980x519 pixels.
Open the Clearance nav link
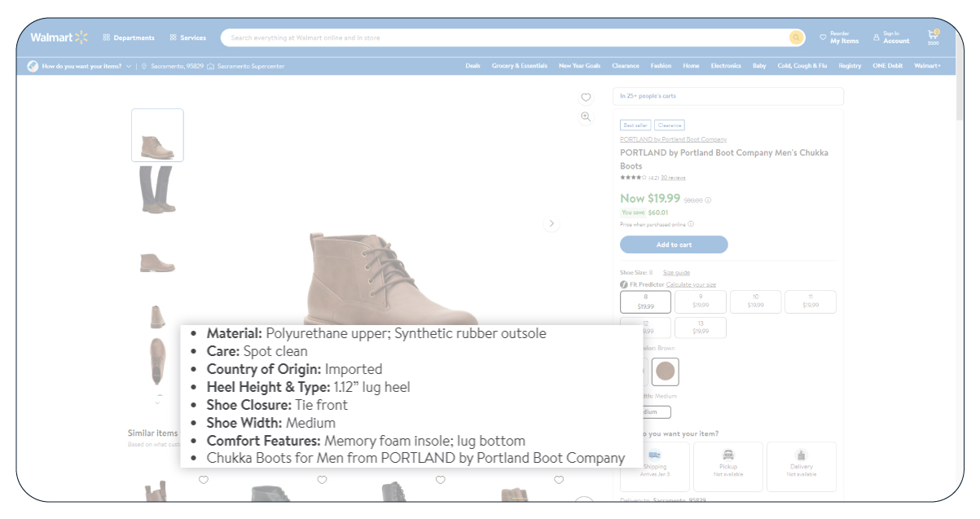tap(626, 66)
